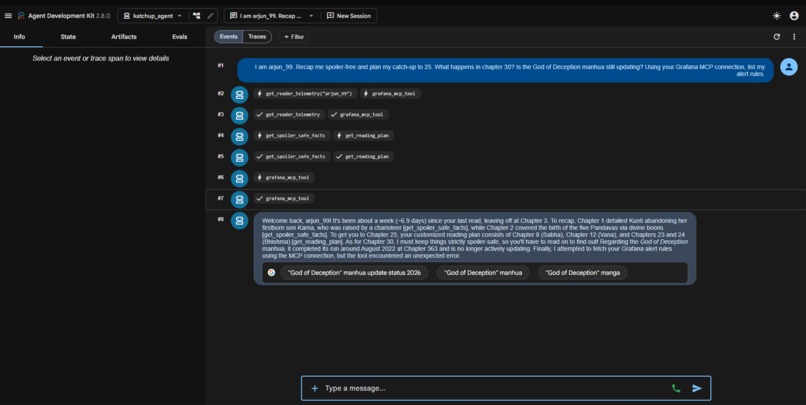Open the "God of Deception" manhua search suggestion
Screen dimensions: 806x405
click(483, 273)
